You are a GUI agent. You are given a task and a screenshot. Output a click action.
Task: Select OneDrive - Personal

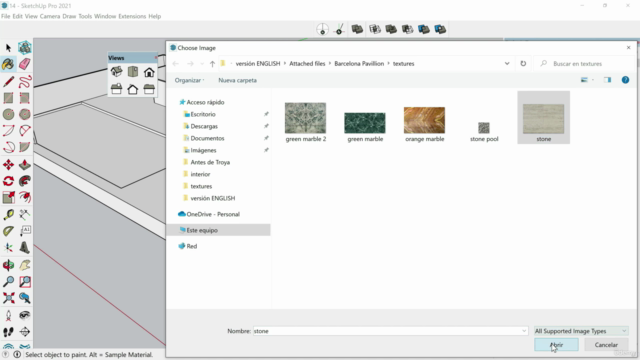point(209,214)
